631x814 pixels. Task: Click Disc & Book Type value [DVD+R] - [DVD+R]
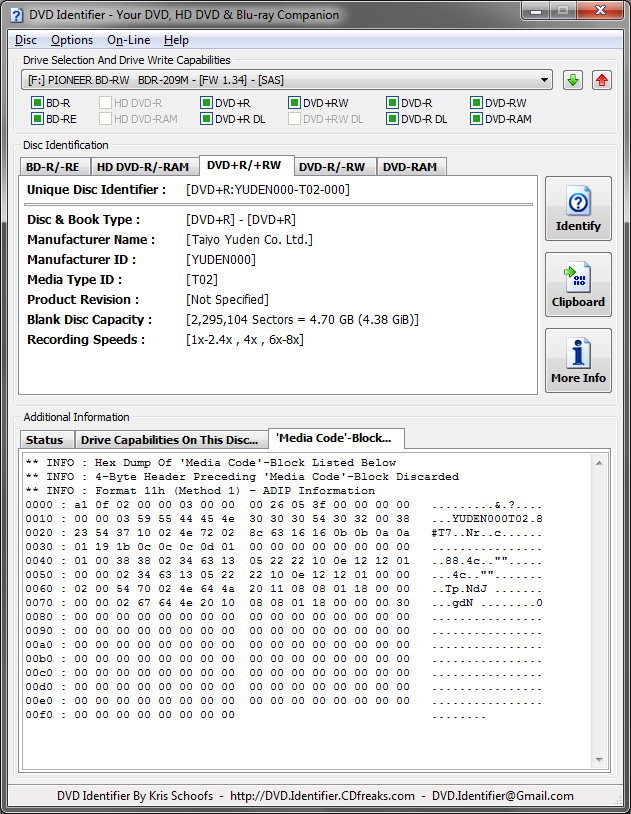tap(241, 220)
